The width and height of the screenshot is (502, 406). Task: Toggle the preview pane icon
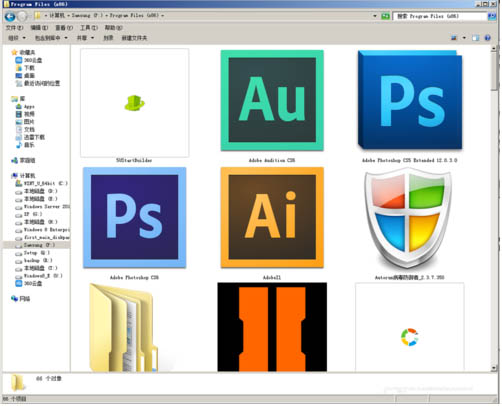tap(476, 38)
